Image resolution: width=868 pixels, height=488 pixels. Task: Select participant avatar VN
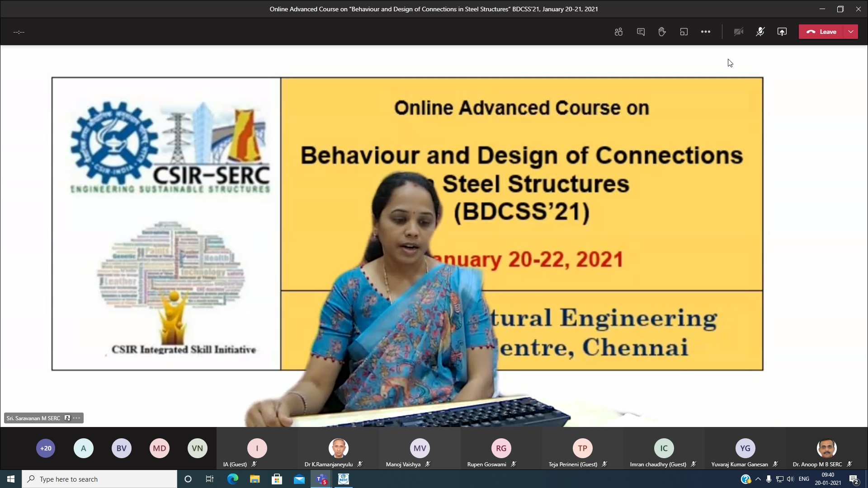[198, 448]
